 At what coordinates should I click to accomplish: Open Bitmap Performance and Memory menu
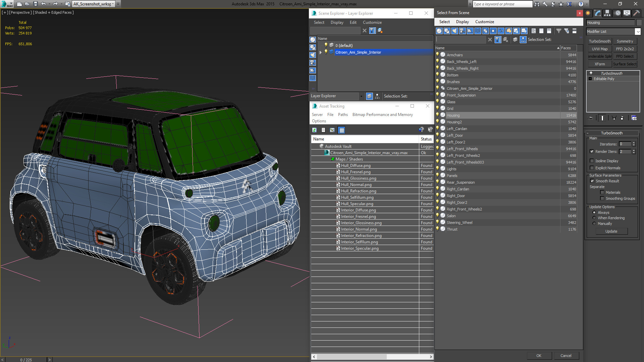382,115
